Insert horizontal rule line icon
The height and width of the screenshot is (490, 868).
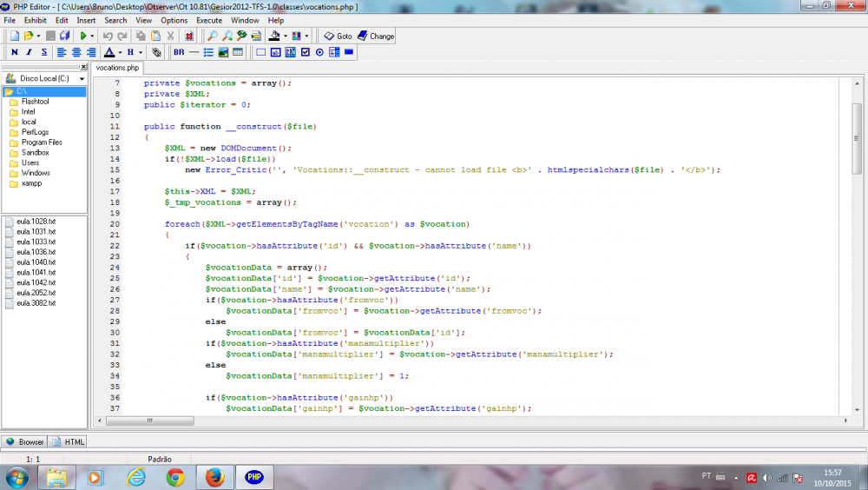[x=194, y=52]
